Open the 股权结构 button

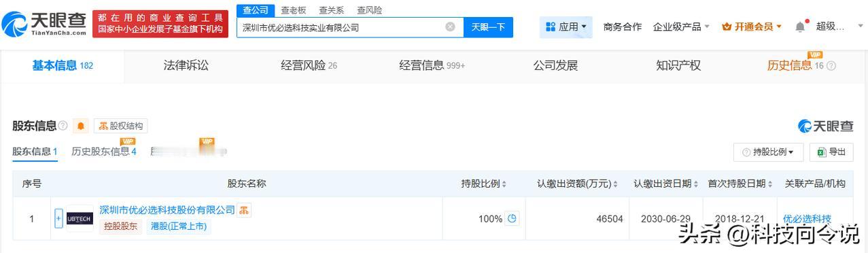coord(121,126)
